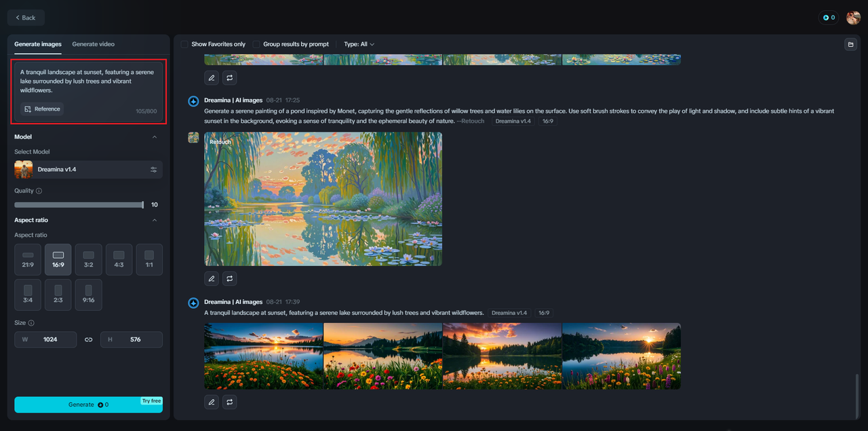Click the 16:9 tag on sunset lake prompt
Viewport: 868px width, 431px height.
tap(544, 313)
